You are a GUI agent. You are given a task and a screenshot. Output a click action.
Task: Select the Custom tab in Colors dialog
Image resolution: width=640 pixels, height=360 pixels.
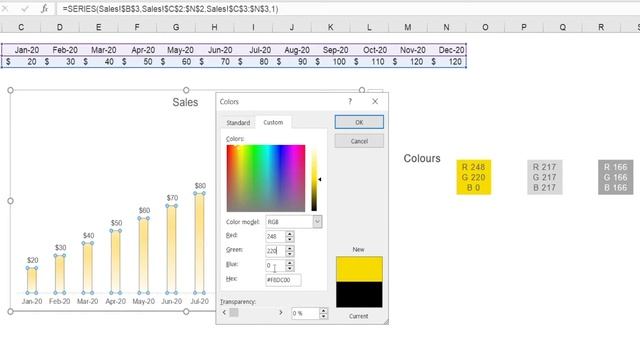[273, 122]
